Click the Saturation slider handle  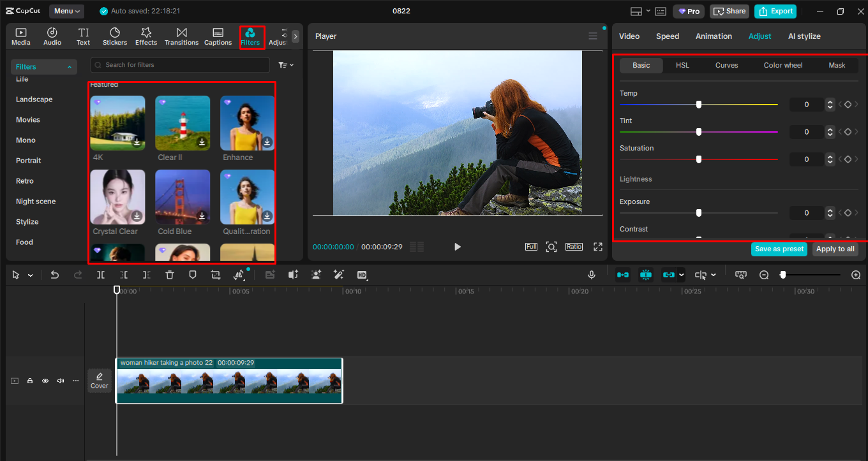(698, 159)
